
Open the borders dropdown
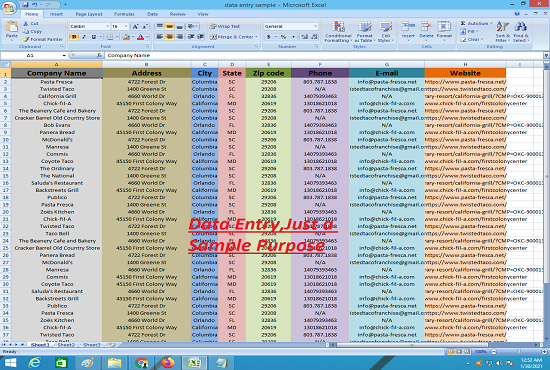(117, 37)
